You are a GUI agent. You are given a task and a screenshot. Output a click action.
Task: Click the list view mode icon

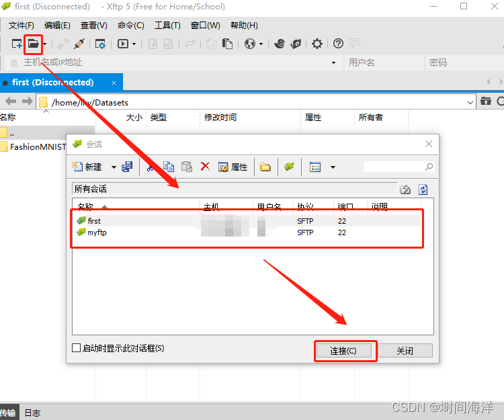point(315,167)
